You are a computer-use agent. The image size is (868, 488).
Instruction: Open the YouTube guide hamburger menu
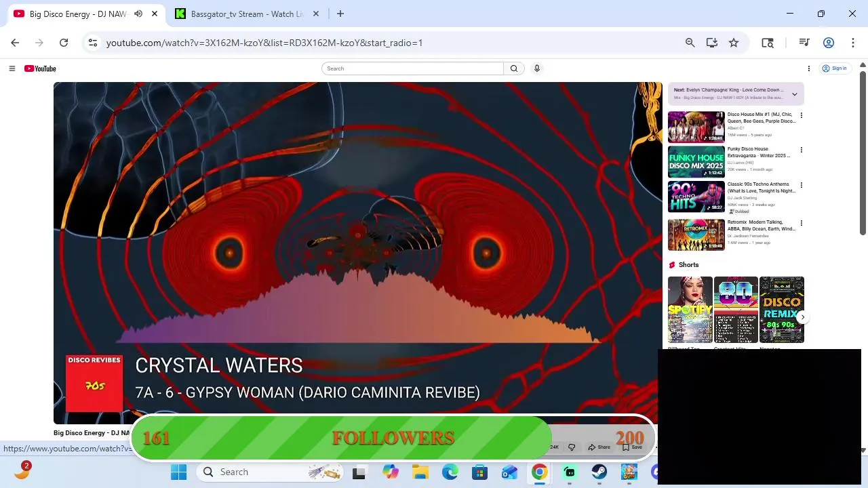12,68
